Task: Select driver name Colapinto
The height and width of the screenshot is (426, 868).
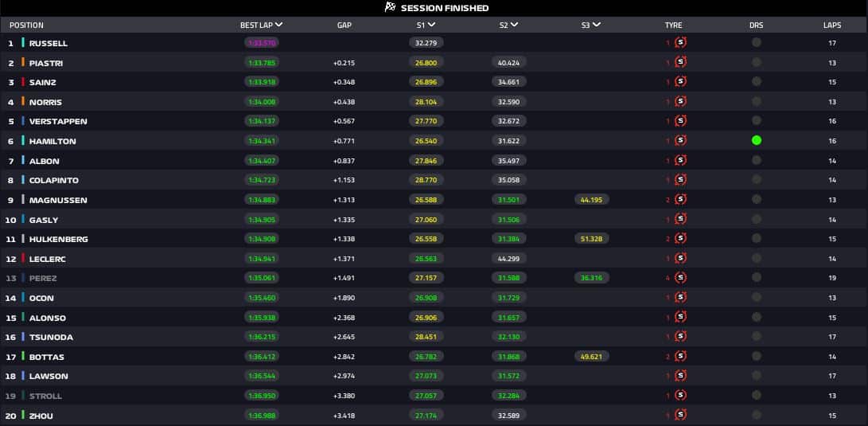Action: 54,180
